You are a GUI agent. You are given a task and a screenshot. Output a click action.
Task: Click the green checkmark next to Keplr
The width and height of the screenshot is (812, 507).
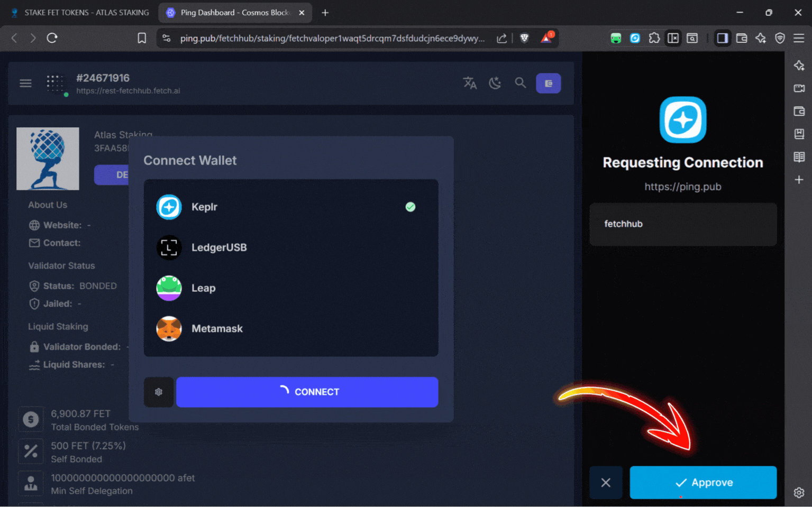410,207
